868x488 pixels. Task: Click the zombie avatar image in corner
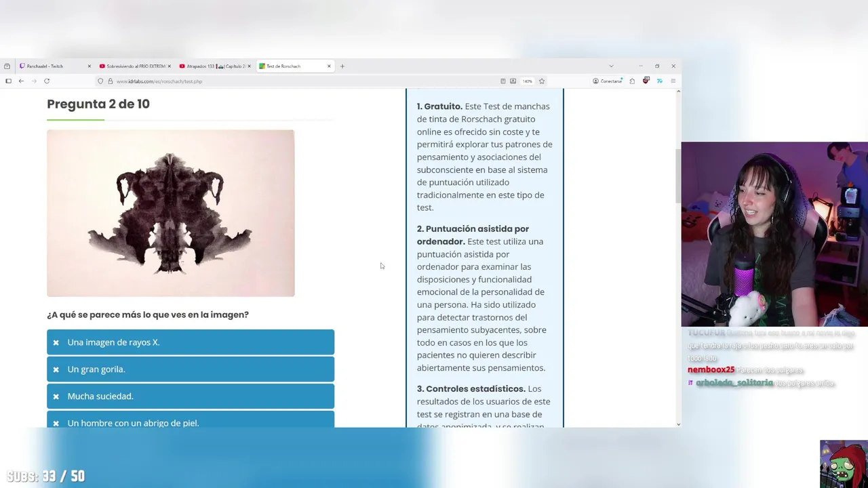(x=844, y=464)
